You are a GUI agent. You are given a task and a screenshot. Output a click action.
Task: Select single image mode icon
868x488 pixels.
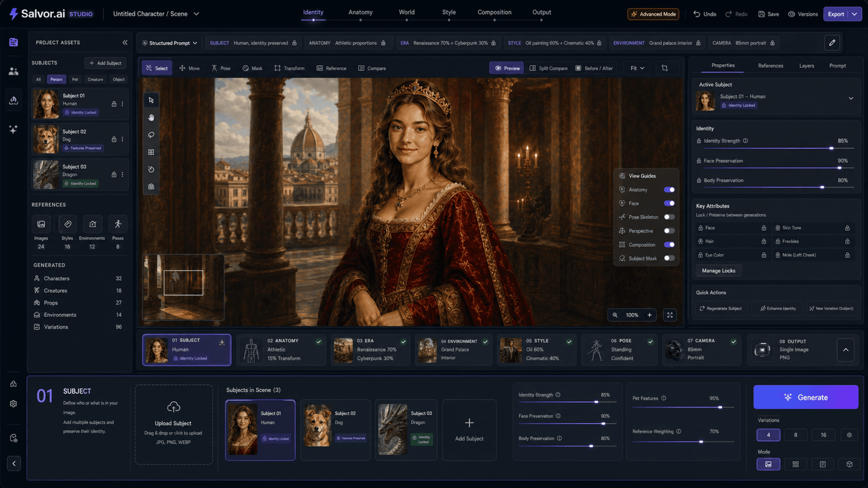click(768, 464)
